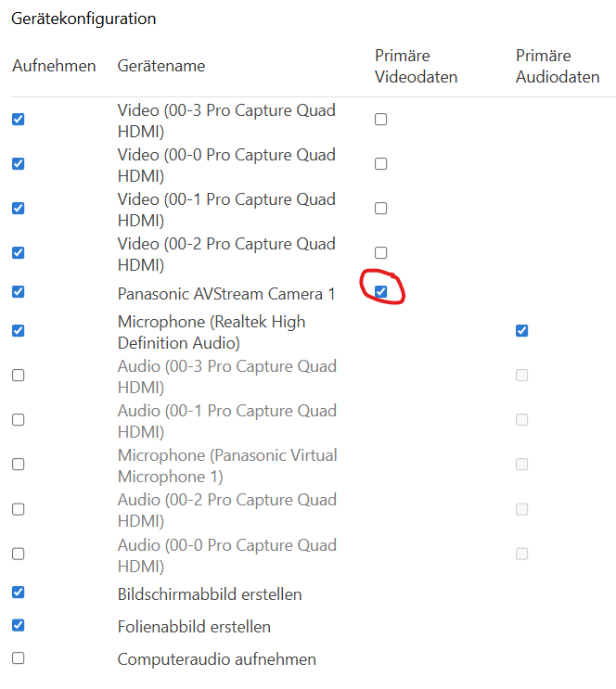Uncheck recording for Video 00-0 Pro Capture Quad HDMI
Screen dimensions: 616x689
[18, 163]
